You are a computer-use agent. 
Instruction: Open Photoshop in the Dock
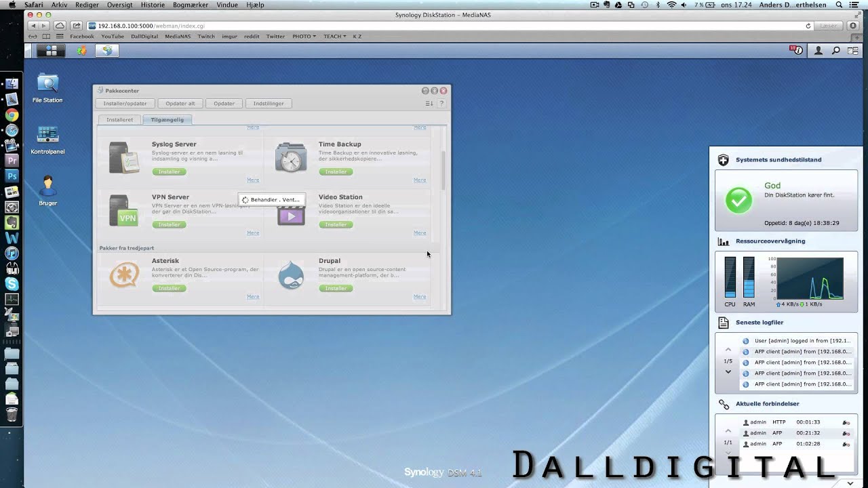coord(12,176)
